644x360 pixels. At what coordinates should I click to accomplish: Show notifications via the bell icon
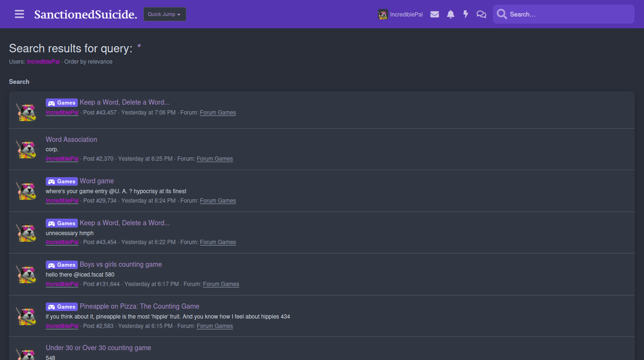(451, 15)
